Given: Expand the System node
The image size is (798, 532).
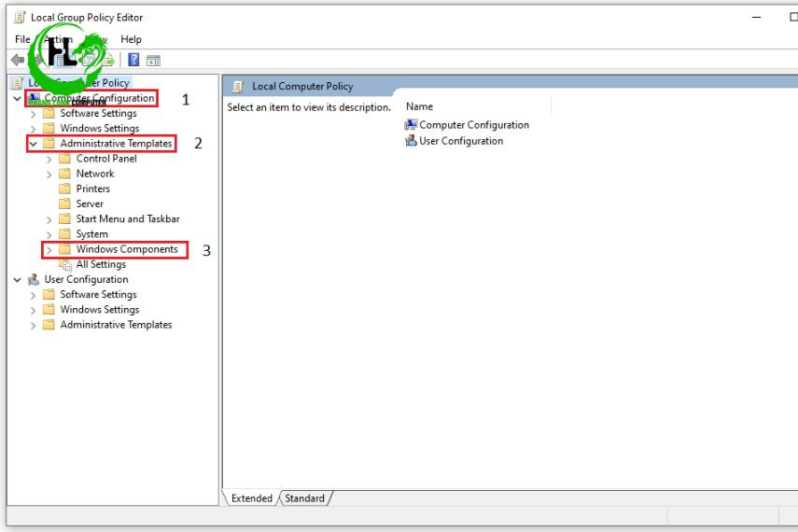Looking at the screenshot, I should coord(49,234).
